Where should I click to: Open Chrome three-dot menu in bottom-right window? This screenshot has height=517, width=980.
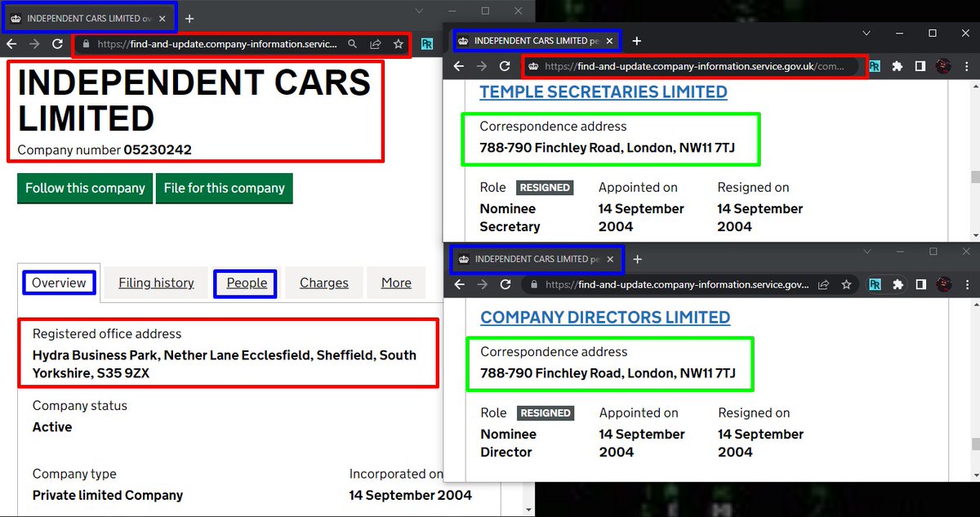[966, 284]
